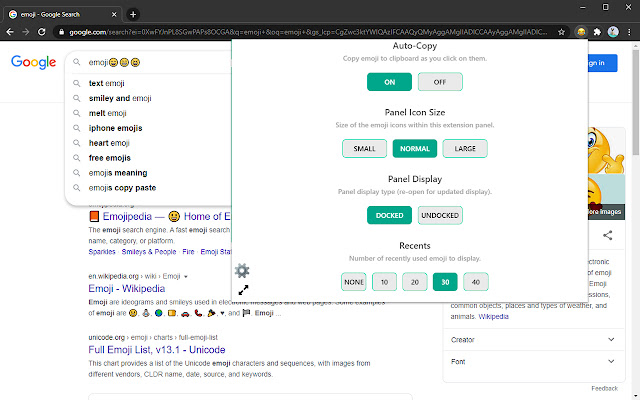Click the Google logo
The image size is (640, 400).
(33, 62)
